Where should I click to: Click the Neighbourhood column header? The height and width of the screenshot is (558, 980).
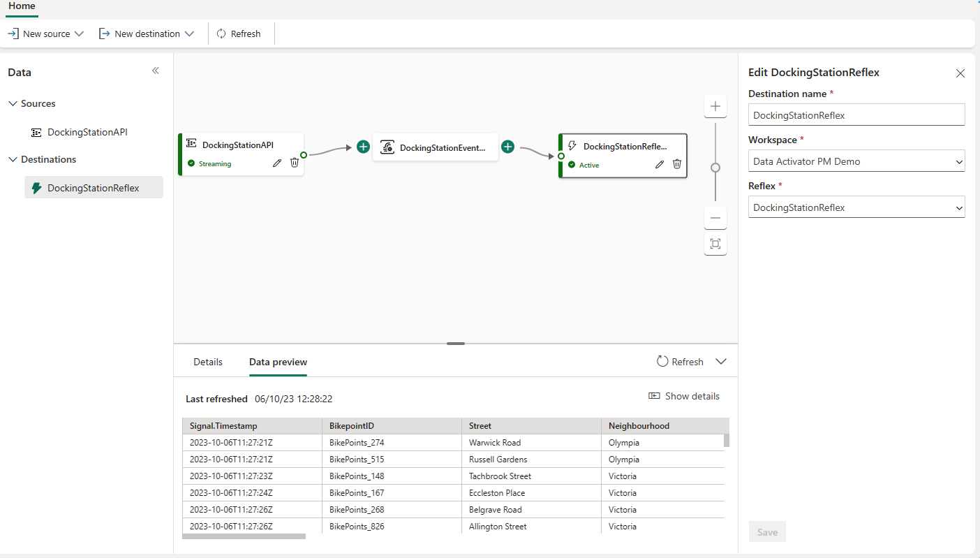pyautogui.click(x=665, y=426)
